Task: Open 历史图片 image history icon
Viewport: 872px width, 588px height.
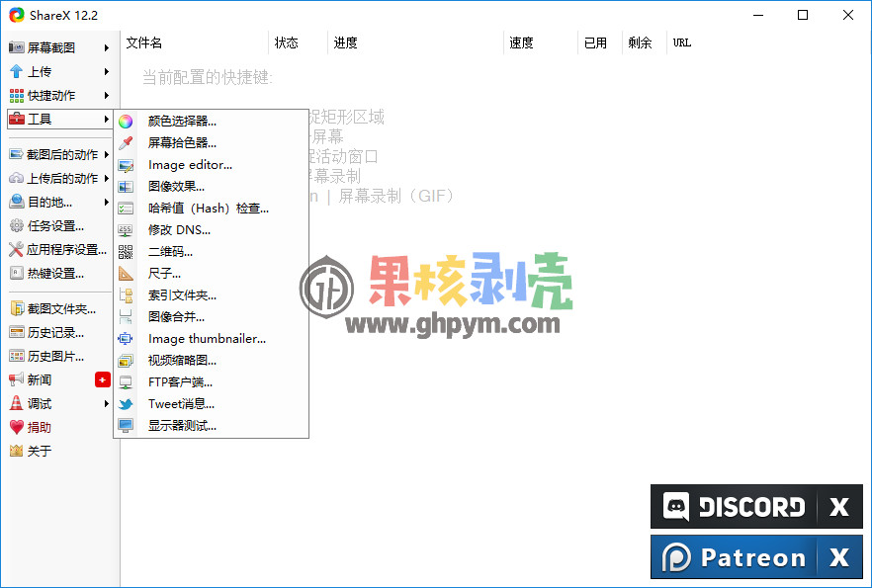Action: 17,356
